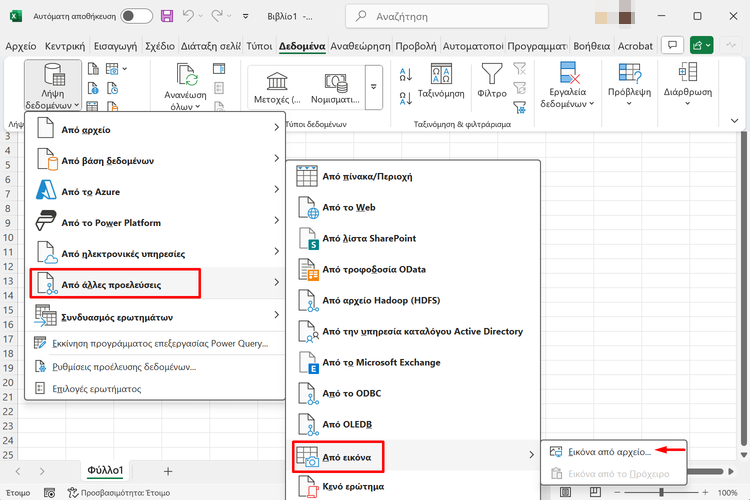Choose Από τροφοδοσία OData

413,269
